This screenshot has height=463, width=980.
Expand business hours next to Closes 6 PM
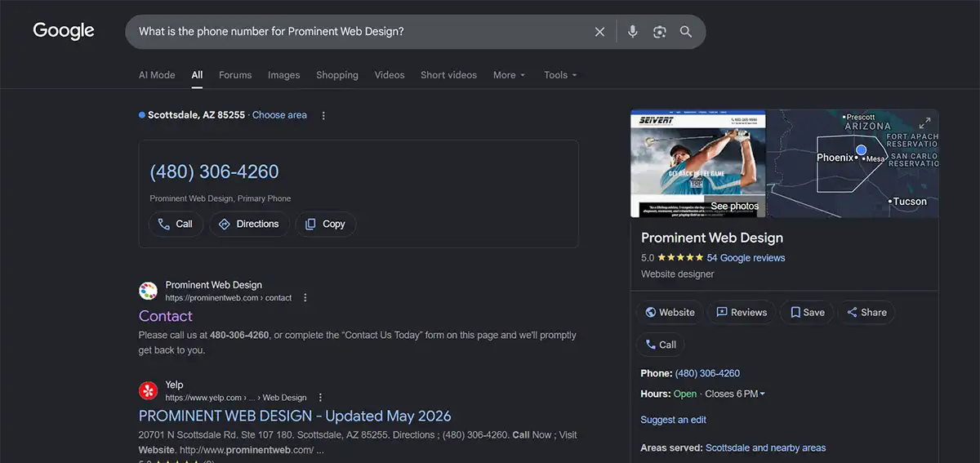tap(763, 394)
